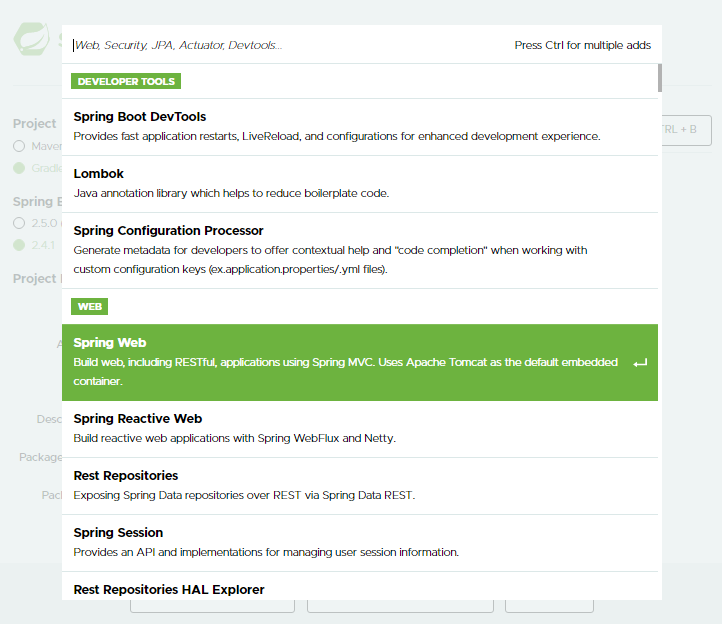Select the highlighted Spring Web dependency
This screenshot has height=624, width=722.
(360, 362)
